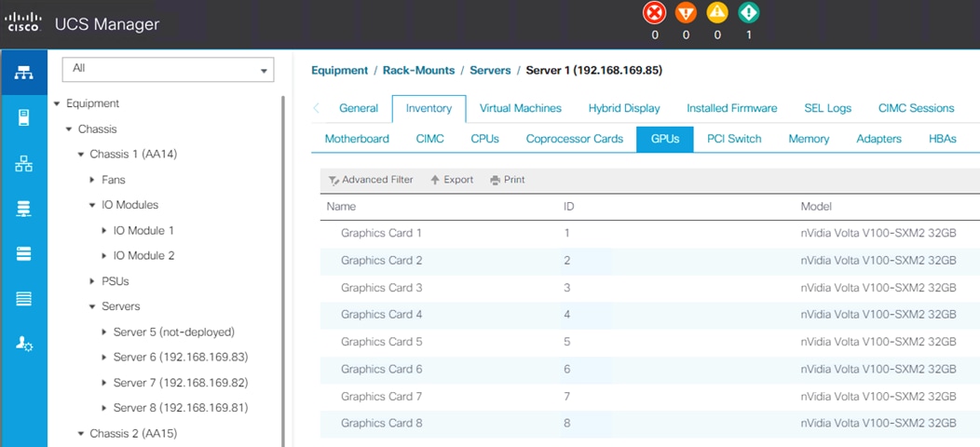Collapse the Chassis 1 (AA14) node
The image size is (980, 447).
[81, 155]
